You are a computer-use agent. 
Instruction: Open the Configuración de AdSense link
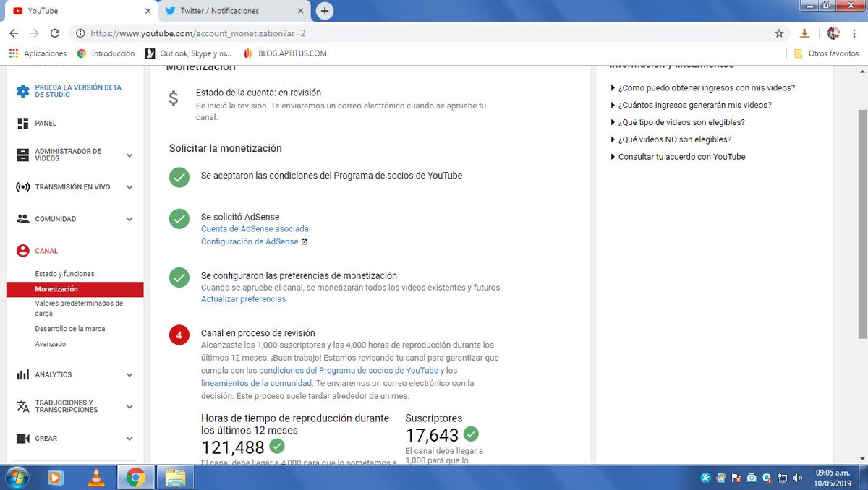[250, 241]
